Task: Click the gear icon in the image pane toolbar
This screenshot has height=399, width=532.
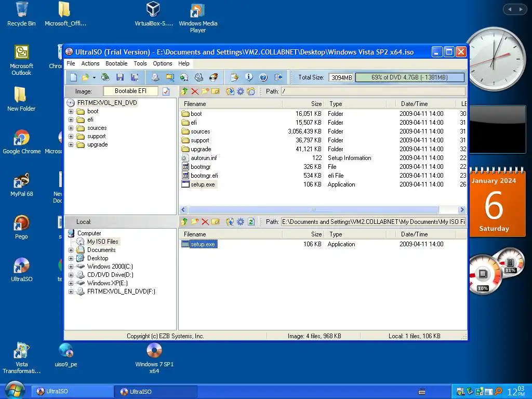Action: click(241, 91)
